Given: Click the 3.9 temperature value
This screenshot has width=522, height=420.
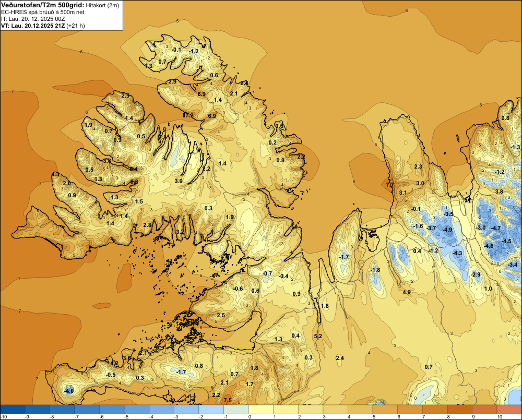Looking at the screenshot, I should [x=179, y=181].
